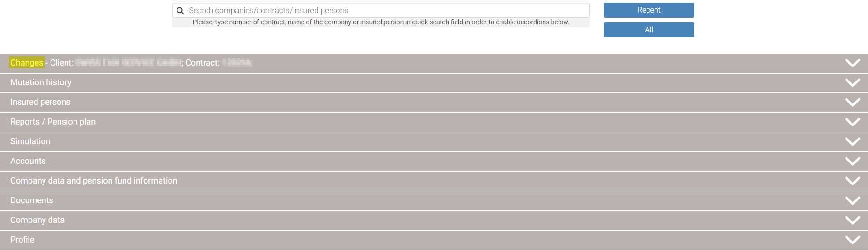Expand Profile section chevron

click(852, 240)
